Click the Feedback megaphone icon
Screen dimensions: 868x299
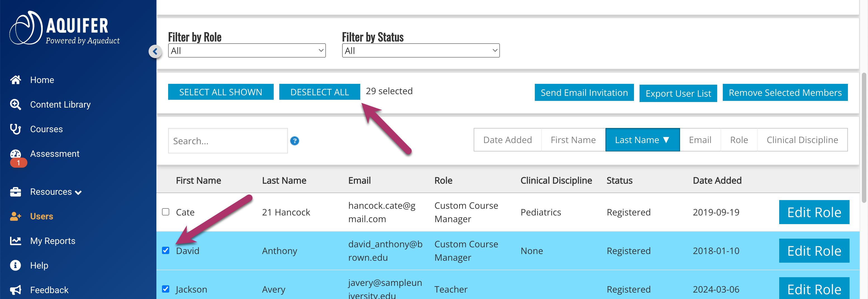16,290
